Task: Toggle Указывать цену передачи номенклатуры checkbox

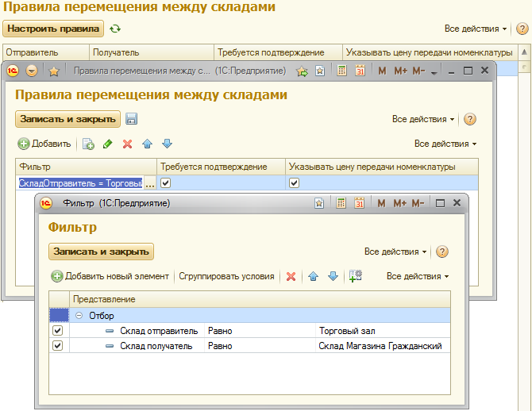Action: [x=294, y=183]
